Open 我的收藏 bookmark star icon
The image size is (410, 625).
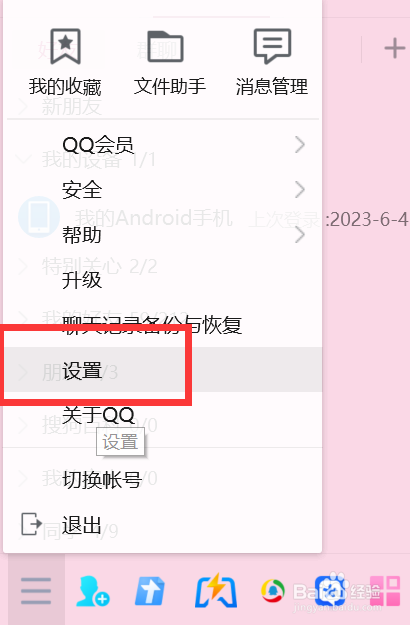point(65,46)
